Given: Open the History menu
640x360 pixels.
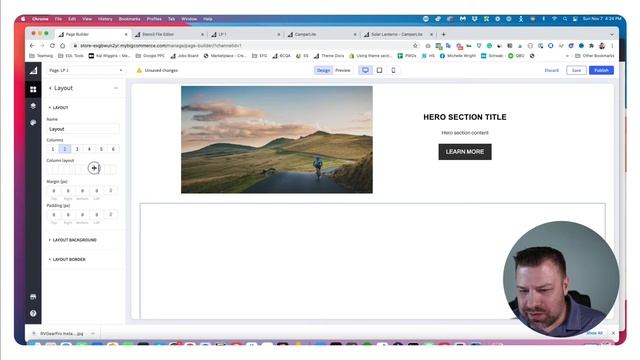Looking at the screenshot, I should pyautogui.click(x=105, y=19).
